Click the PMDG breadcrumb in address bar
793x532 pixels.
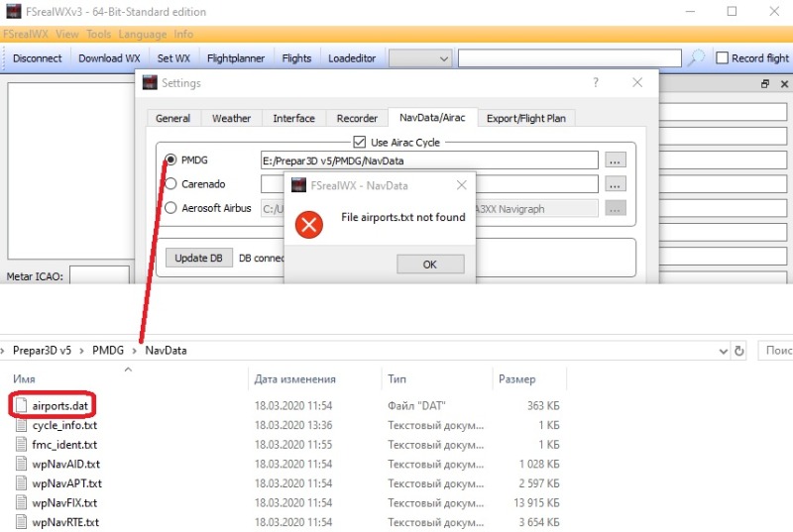[x=108, y=351]
